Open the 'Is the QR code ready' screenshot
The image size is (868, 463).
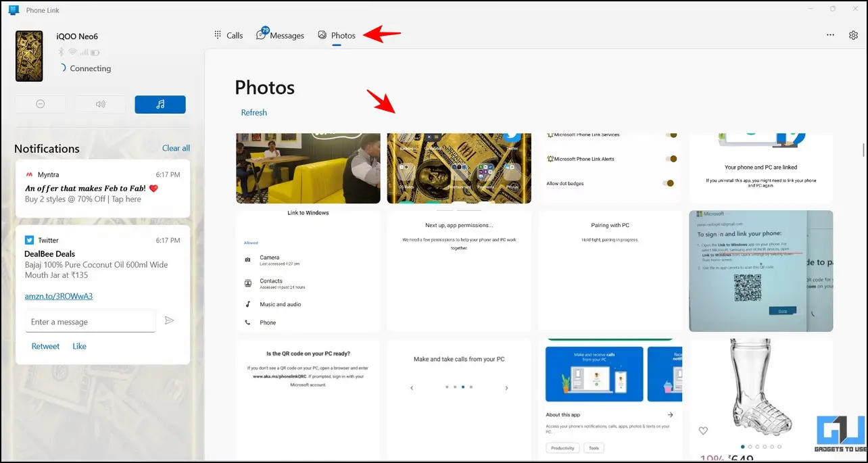[x=308, y=399]
